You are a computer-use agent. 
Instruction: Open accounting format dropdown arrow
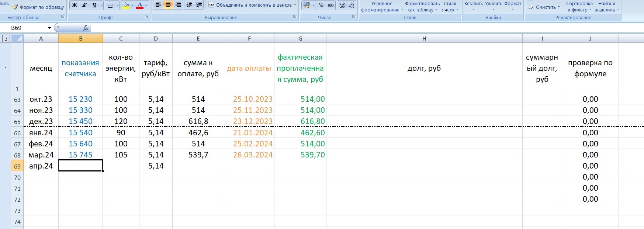pos(313,5)
